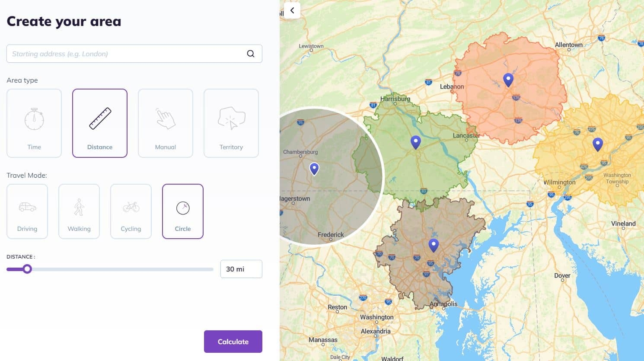Screen dimensions: 644x361
Task: Click the address search magnifier icon
Action: click(251, 53)
